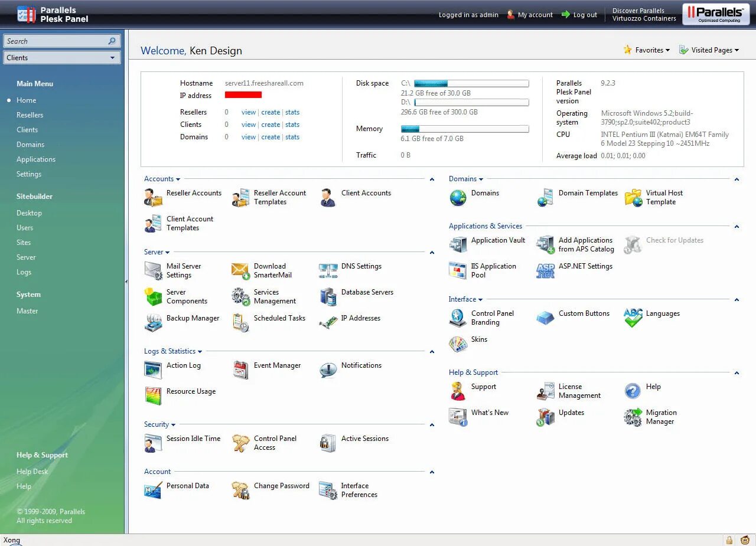756x546 pixels.
Task: Collapse the Server section
Action: click(x=432, y=251)
